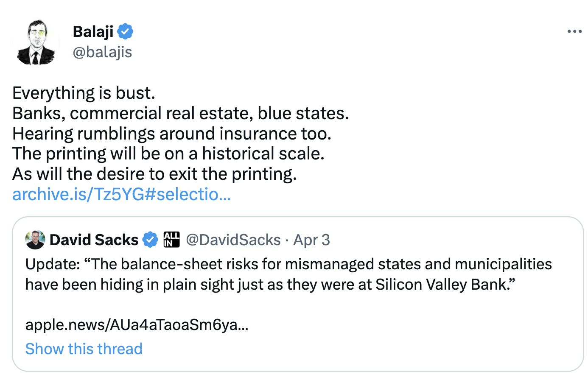Click the line about printing on historical scale
The image size is (588, 380).
[168, 154]
